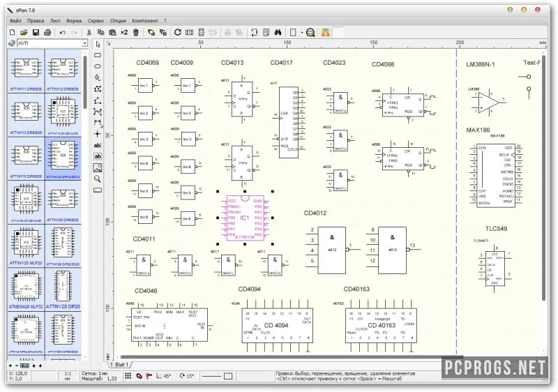Viewport: 558px width, 392px height.
Task: Click the library icon beside AVR dropdown
Action: (x=12, y=43)
